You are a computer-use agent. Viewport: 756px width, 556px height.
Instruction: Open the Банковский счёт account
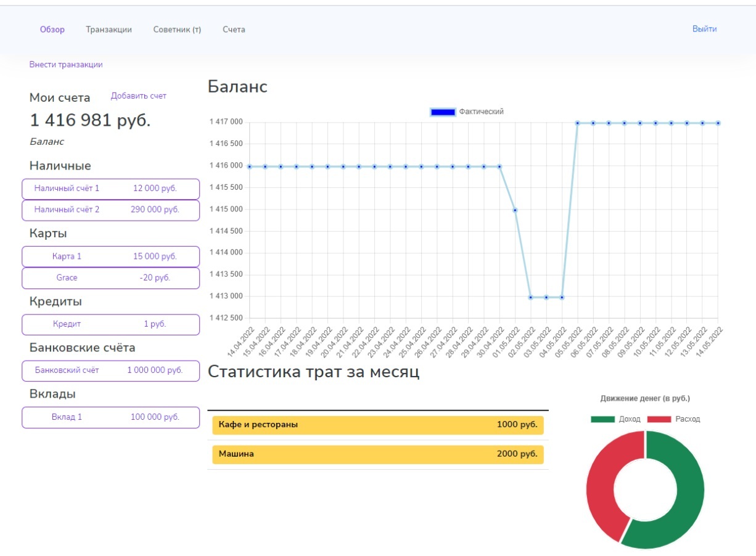click(110, 370)
